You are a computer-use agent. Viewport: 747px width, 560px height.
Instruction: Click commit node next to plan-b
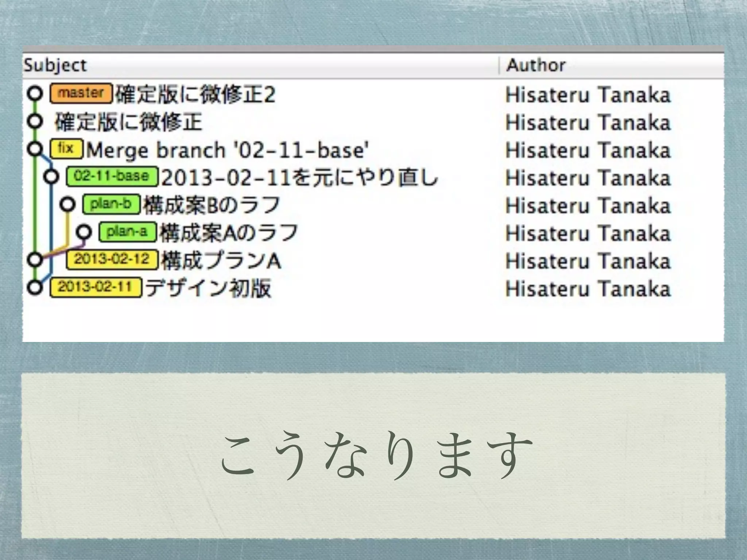[67, 204]
